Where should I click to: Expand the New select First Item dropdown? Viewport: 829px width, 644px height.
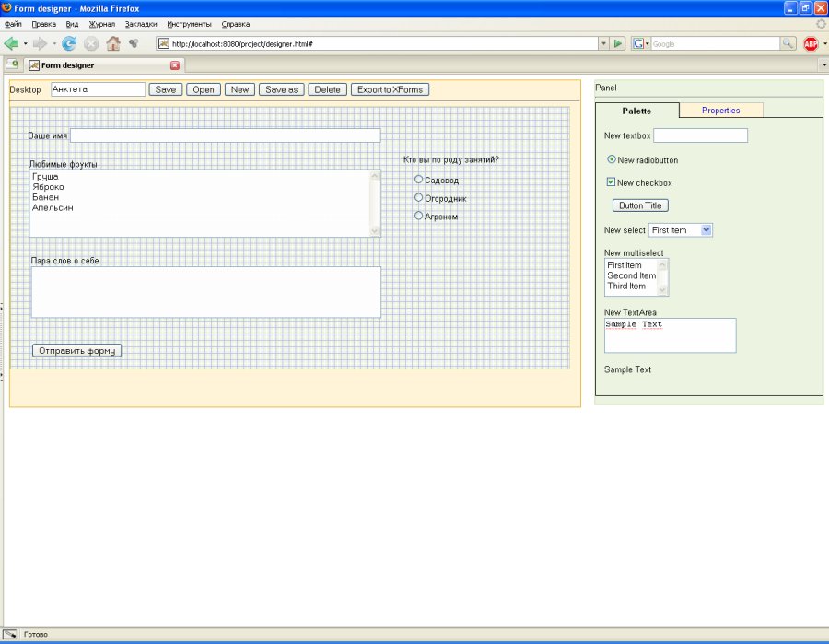(x=706, y=230)
